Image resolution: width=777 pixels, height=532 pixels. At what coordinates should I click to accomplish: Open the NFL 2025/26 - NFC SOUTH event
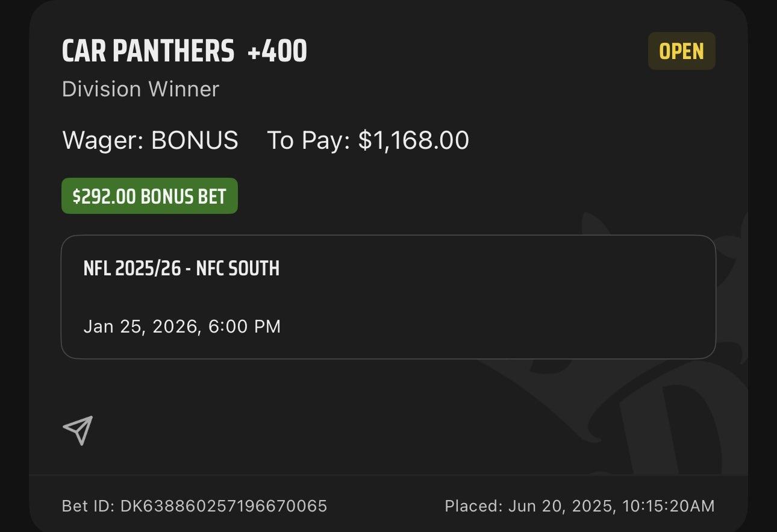coord(181,268)
